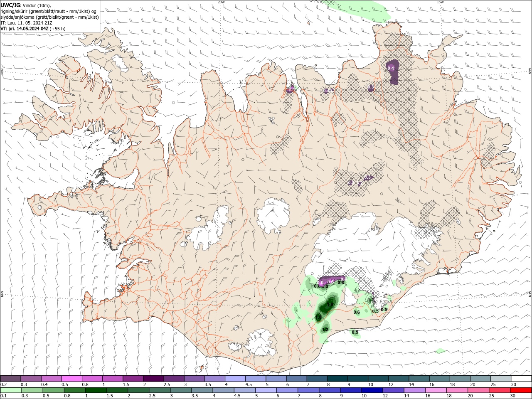Click the '15W' longitude label
Viewport: 532px width, 399px height.
click(441, 2)
